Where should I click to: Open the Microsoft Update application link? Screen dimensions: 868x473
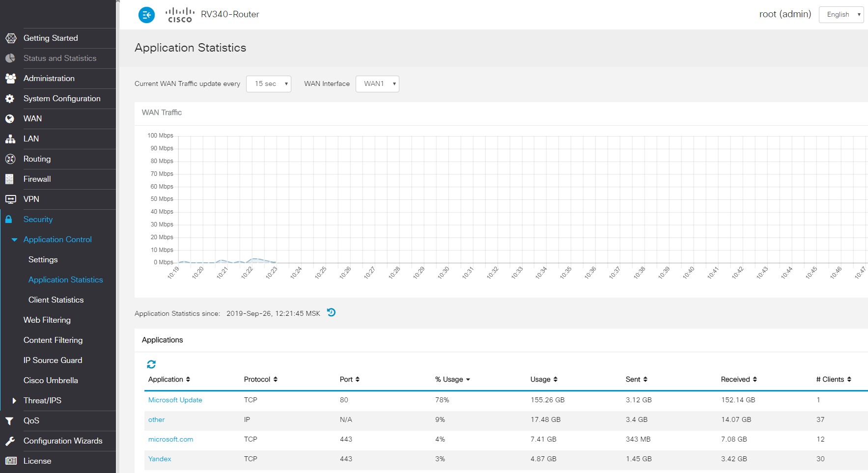tap(175, 400)
